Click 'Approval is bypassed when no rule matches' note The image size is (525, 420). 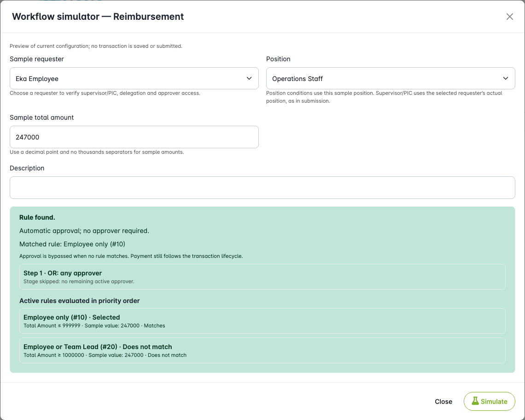click(131, 256)
